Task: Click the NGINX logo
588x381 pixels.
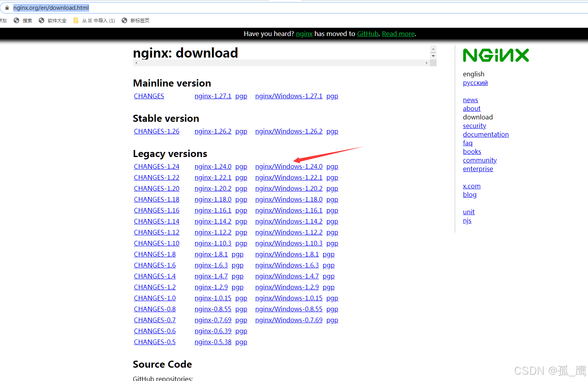Action: (x=496, y=55)
